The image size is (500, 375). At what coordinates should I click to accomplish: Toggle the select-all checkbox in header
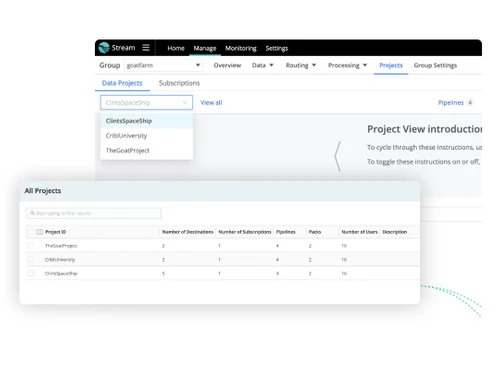tap(31, 232)
